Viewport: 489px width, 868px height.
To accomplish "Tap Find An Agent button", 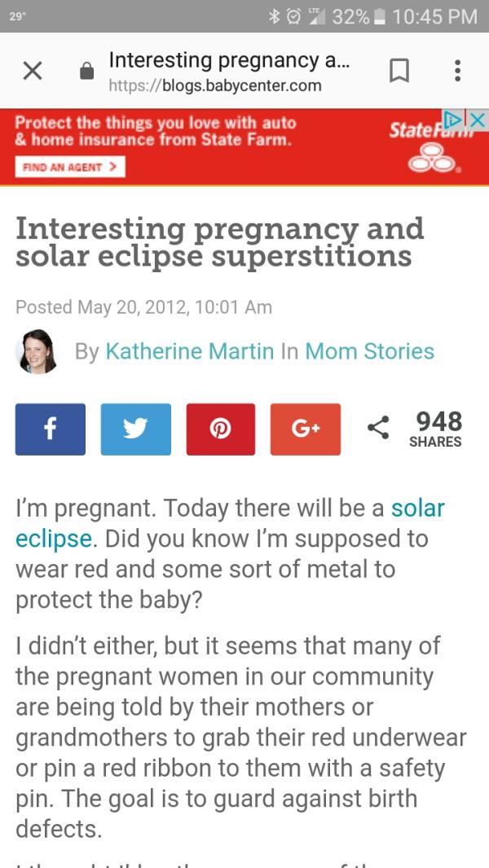I will click(x=70, y=167).
